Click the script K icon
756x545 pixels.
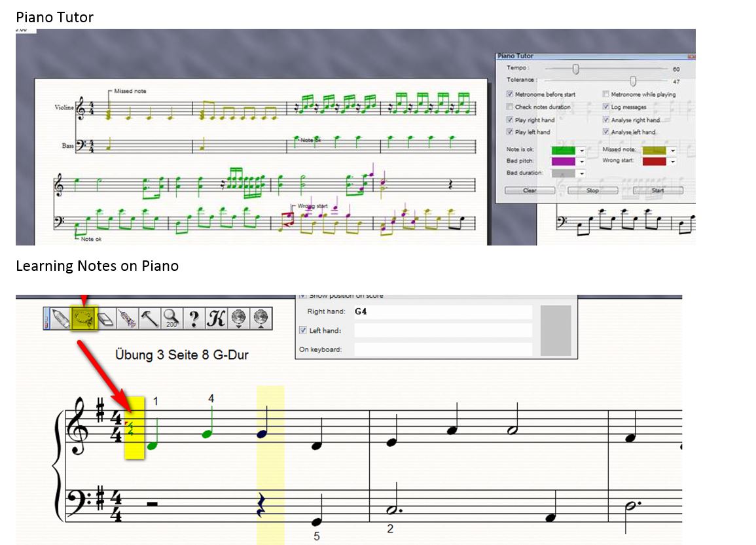click(x=216, y=319)
